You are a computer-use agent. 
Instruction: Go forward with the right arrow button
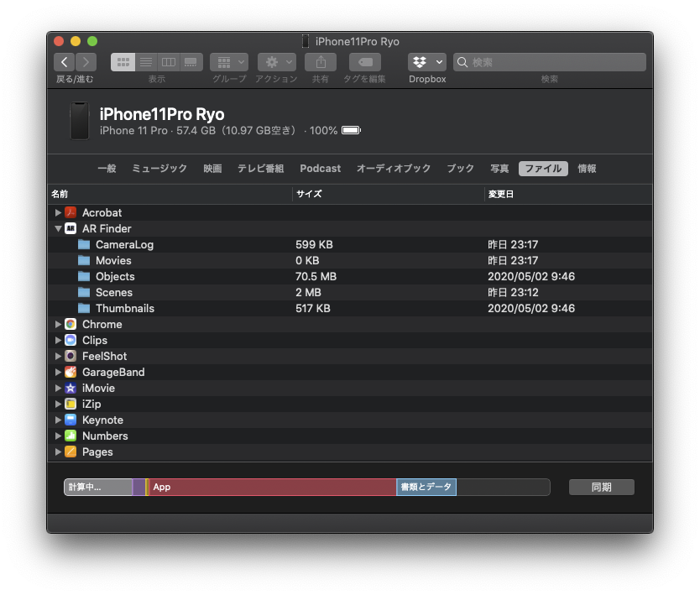[86, 62]
